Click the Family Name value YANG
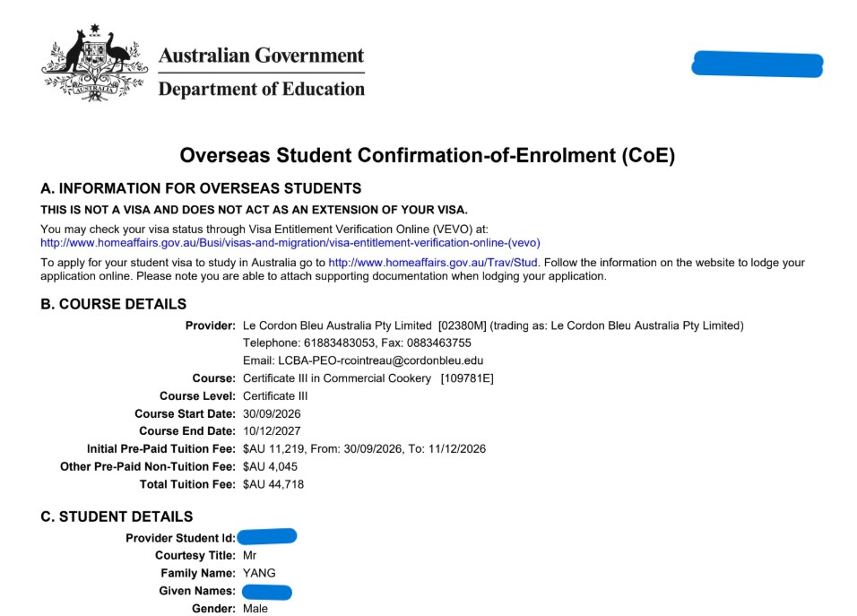This screenshot has height=616, width=857. point(259,573)
